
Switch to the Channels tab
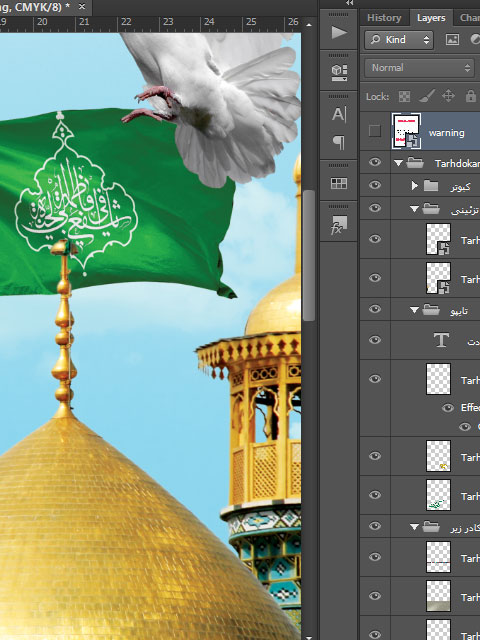pyautogui.click(x=469, y=18)
